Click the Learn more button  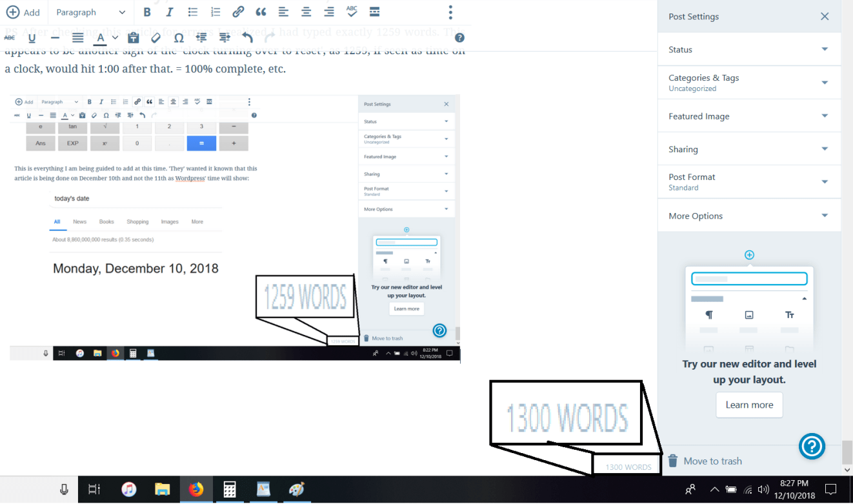[x=749, y=405]
